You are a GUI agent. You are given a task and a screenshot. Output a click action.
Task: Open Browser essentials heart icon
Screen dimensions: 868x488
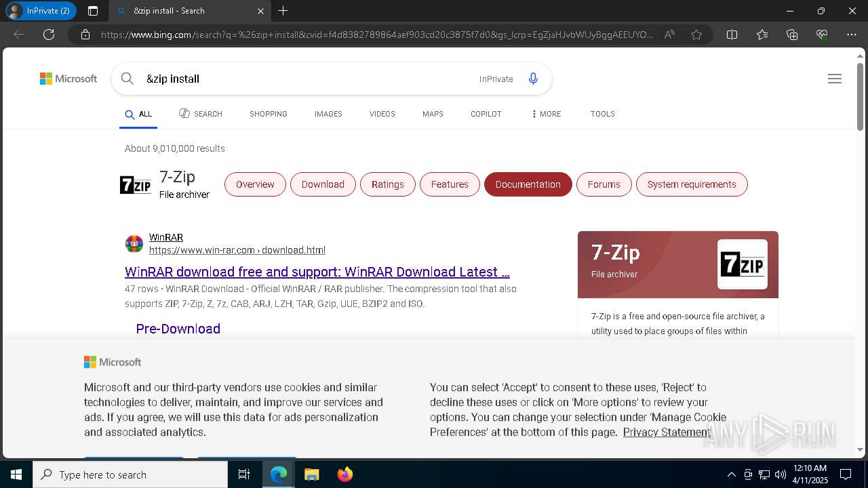coord(822,35)
